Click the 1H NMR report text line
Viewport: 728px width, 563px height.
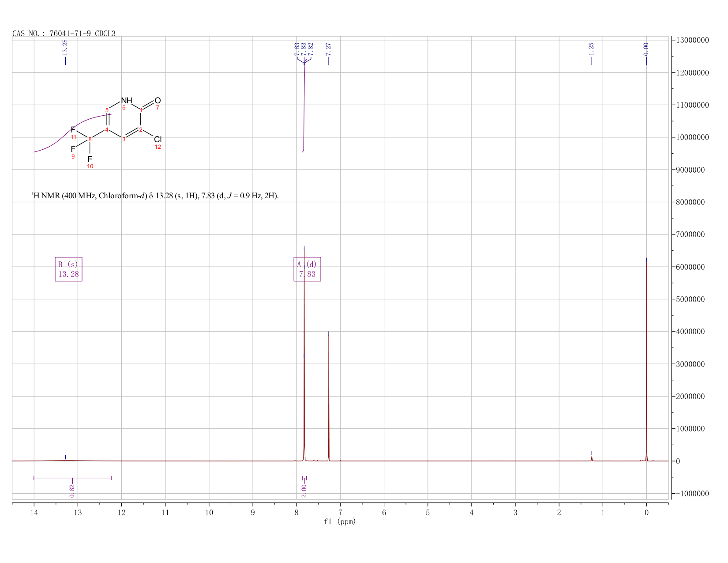point(155,196)
